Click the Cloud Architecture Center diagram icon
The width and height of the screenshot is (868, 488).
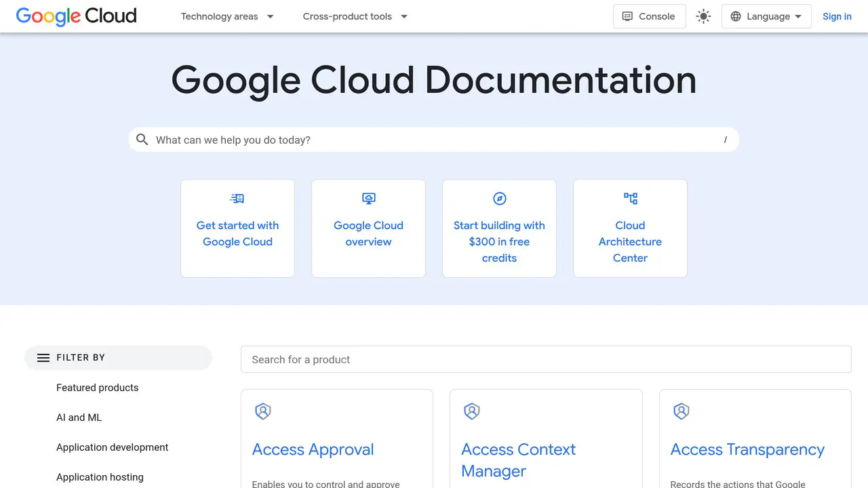(630, 199)
